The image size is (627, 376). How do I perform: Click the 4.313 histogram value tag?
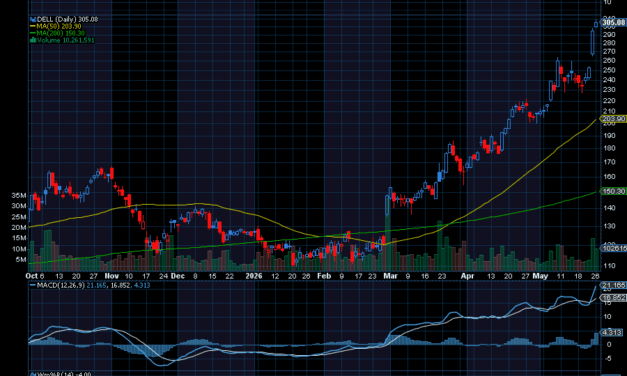[x=612, y=332]
